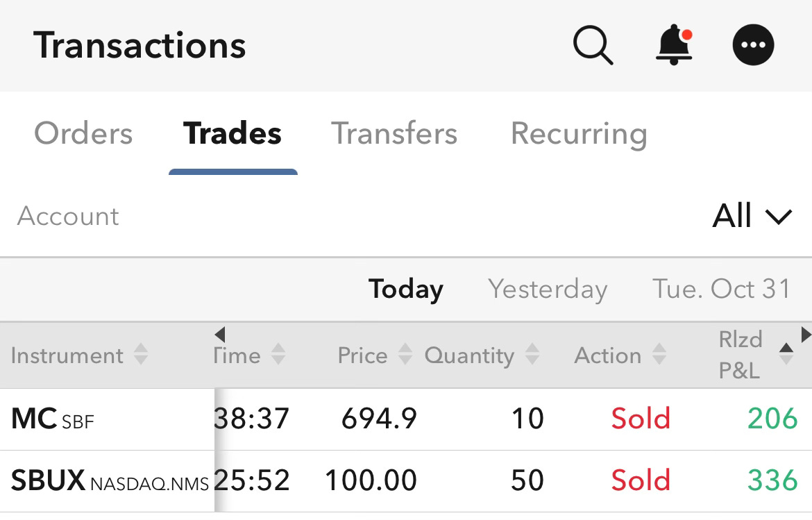This screenshot has width=812, height=520.
Task: Sort by Action column arrows
Action: 659,355
